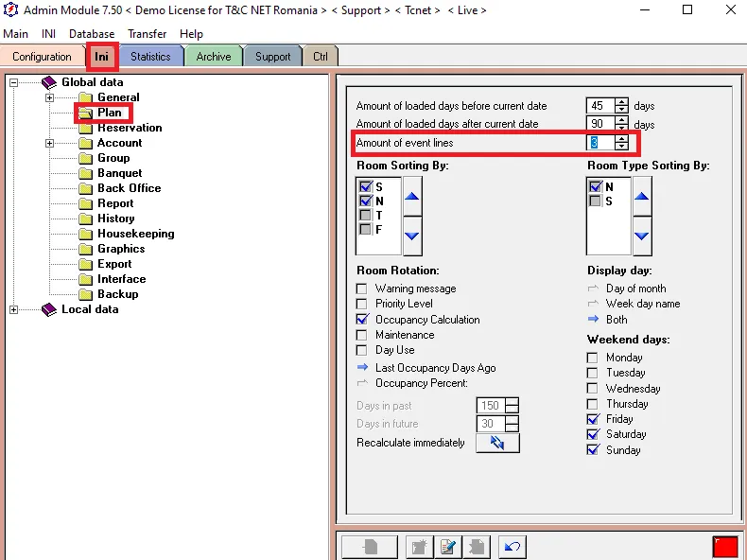Viewport: 747px width, 560px height.
Task: Click the loaded days before value field 45
Action: 600,105
